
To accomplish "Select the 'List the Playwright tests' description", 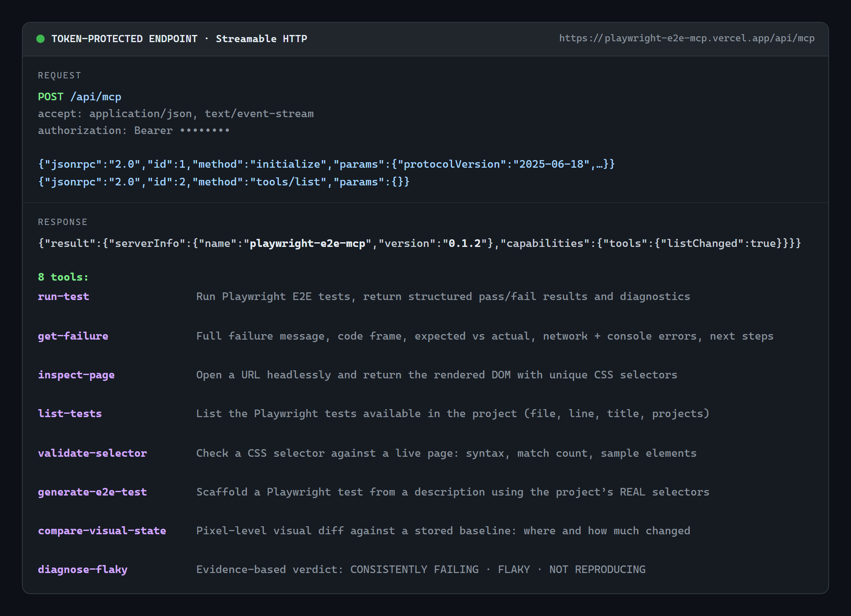I will coord(453,414).
